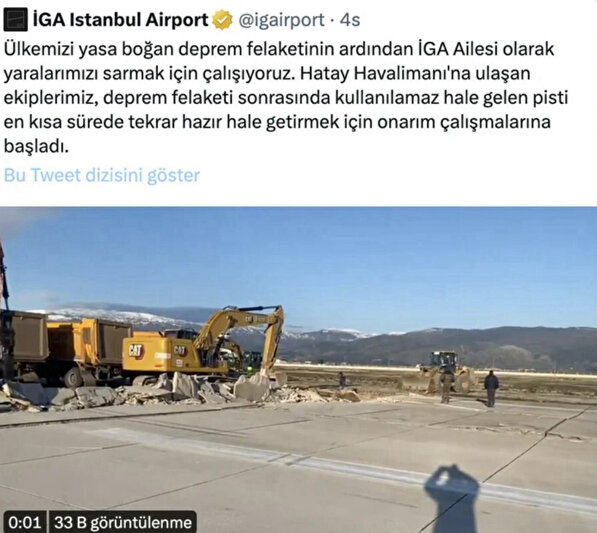Click the 0:01 video time indicator
The height and width of the screenshot is (533, 597).
click(x=24, y=522)
